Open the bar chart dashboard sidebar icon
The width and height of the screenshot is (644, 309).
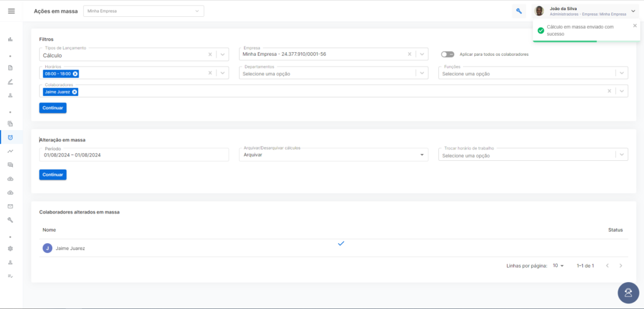(x=10, y=40)
